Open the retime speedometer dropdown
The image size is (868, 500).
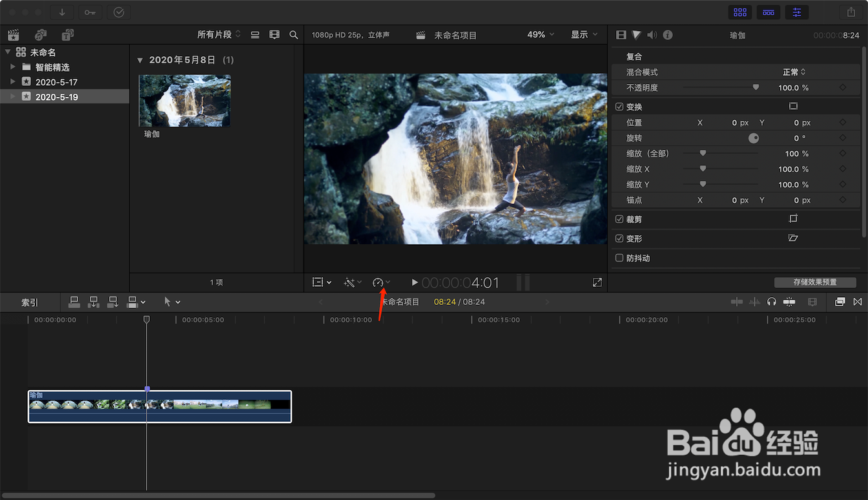pyautogui.click(x=381, y=282)
